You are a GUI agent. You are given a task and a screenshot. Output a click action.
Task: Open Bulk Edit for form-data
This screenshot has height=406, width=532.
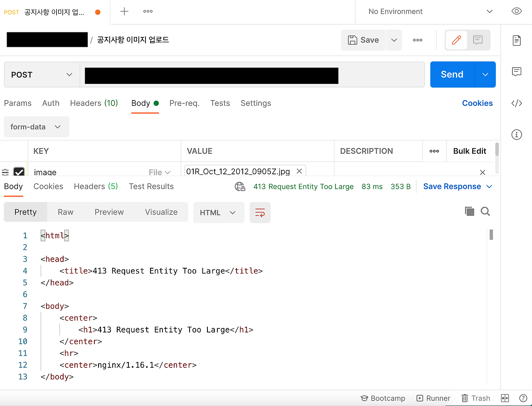(470, 151)
